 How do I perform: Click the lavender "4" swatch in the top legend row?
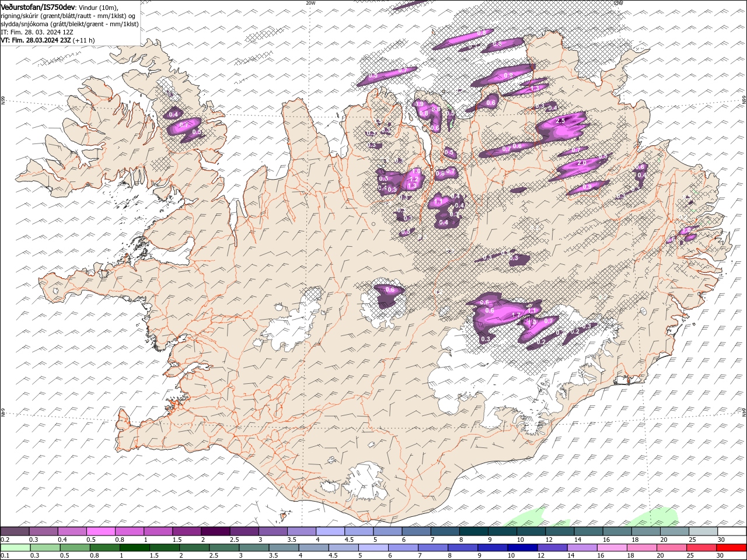click(330, 531)
